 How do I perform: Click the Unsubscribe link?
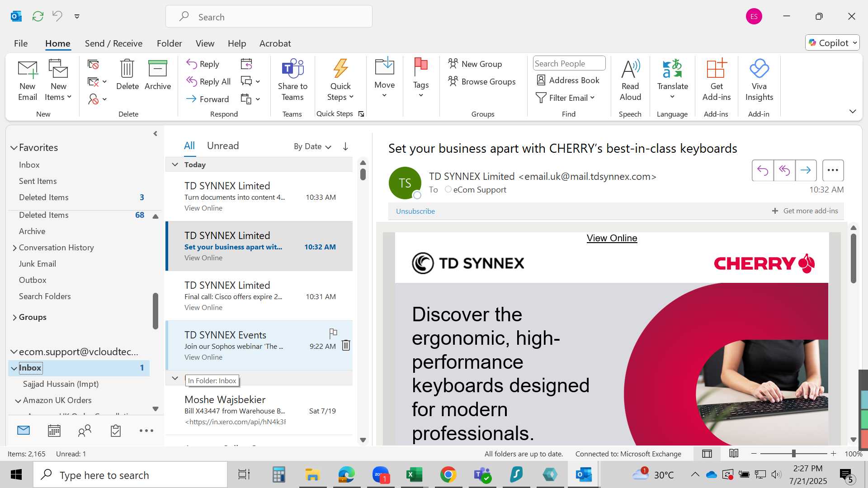pos(415,211)
